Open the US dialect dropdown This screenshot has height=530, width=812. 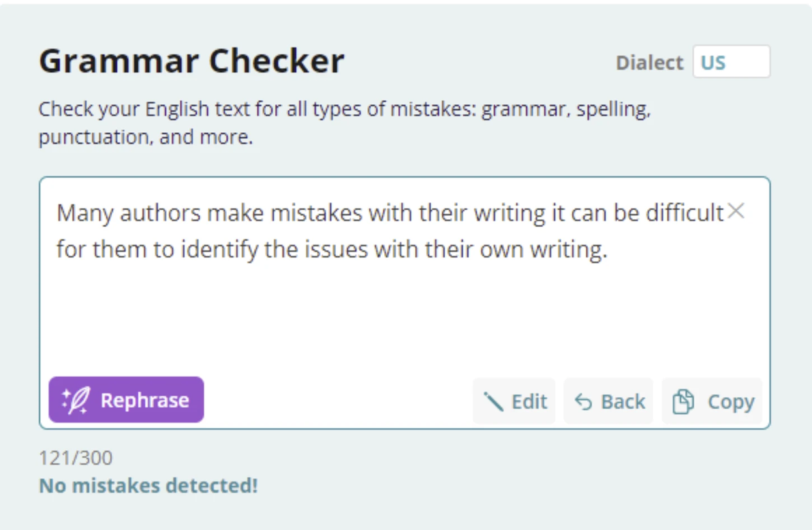731,62
